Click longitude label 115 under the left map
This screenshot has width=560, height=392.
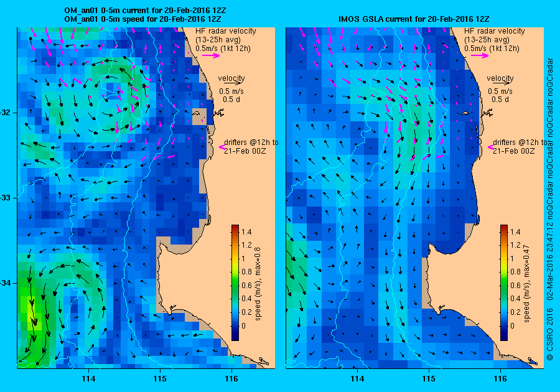[x=161, y=379]
